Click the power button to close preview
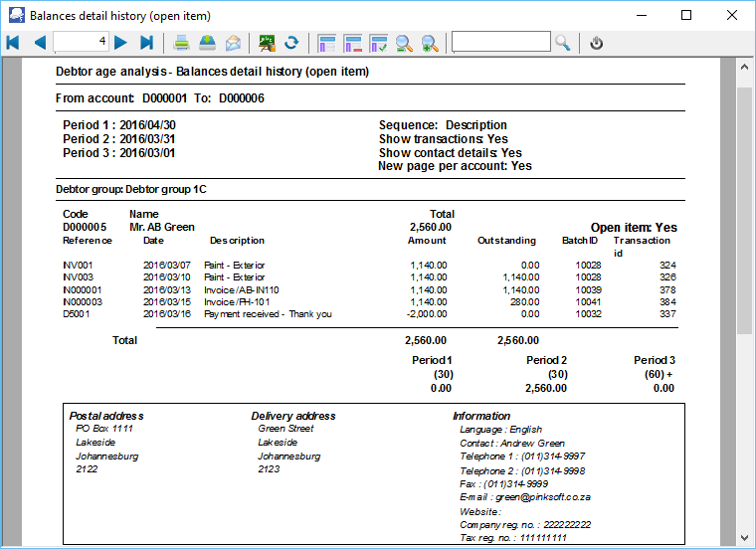This screenshot has height=549, width=756. pyautogui.click(x=597, y=42)
